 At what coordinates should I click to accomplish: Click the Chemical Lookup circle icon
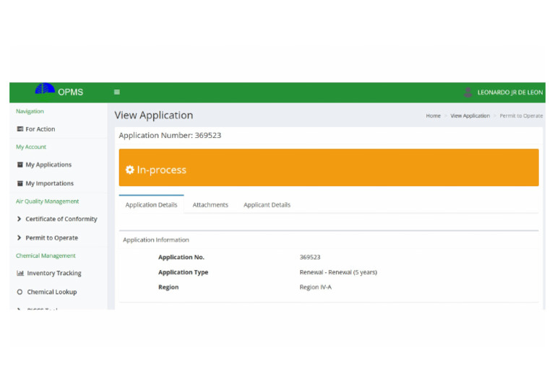click(x=20, y=292)
